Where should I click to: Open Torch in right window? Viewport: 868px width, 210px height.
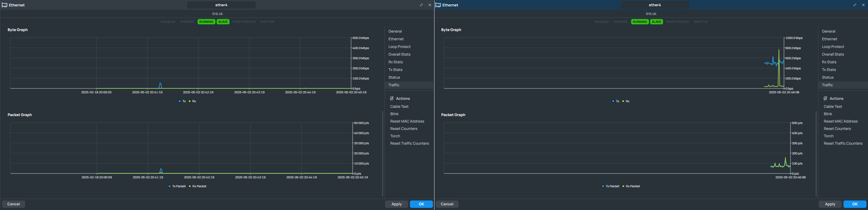(828, 136)
